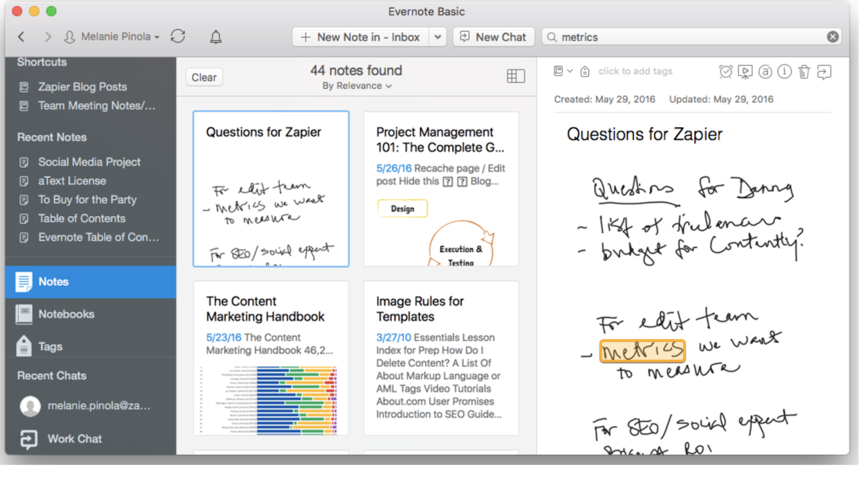Delete note with the trash icon
Image resolution: width=868 pixels, height=482 pixels.
pos(805,72)
